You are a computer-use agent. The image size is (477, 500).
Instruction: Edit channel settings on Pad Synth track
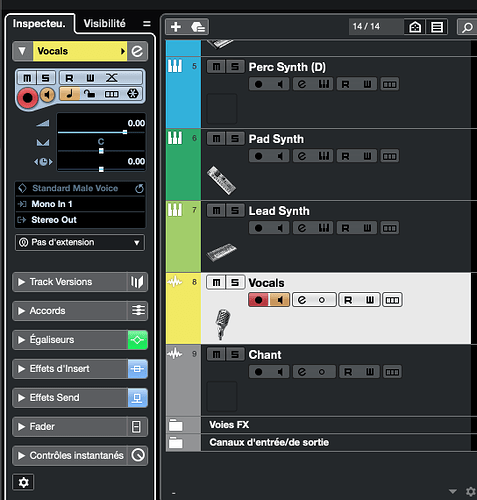(x=302, y=156)
